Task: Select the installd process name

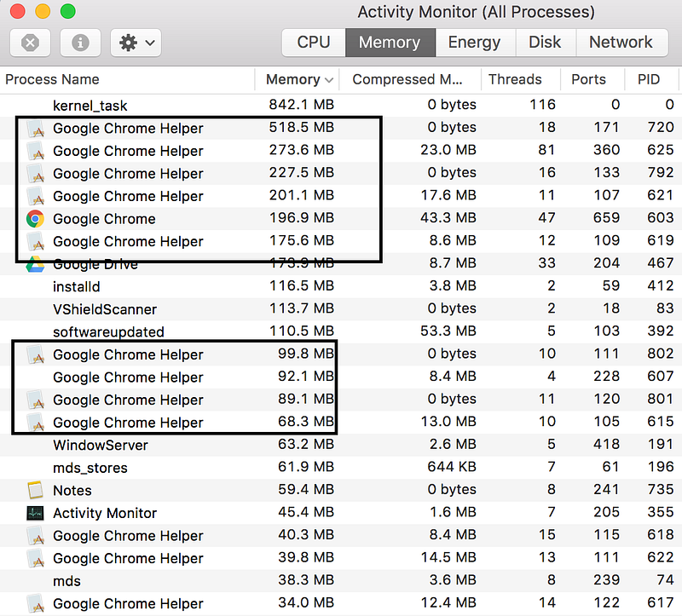Action: point(77,286)
